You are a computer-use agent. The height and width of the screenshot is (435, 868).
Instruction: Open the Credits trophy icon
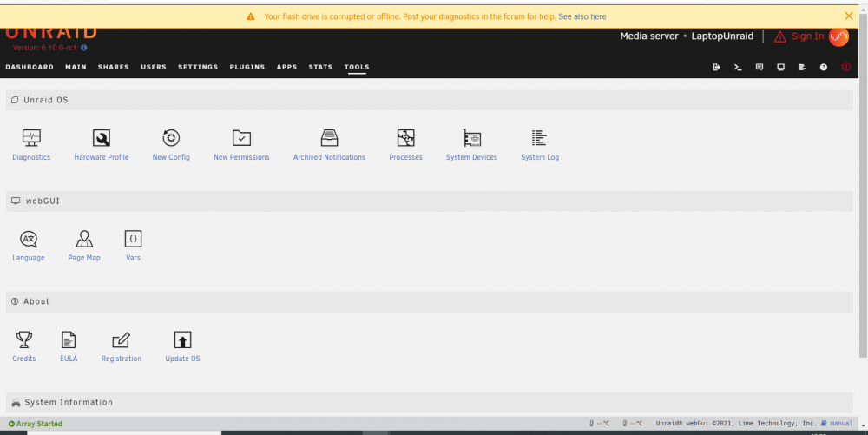24,339
